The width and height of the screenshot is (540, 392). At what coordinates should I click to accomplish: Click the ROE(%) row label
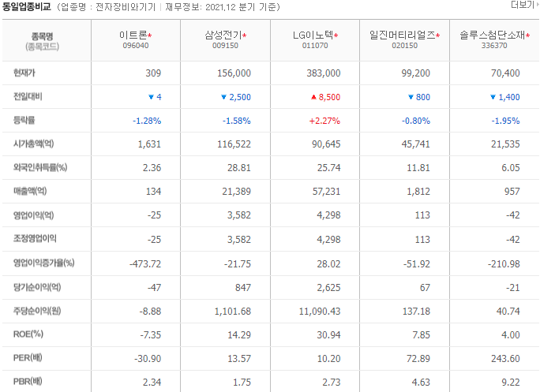[28, 334]
